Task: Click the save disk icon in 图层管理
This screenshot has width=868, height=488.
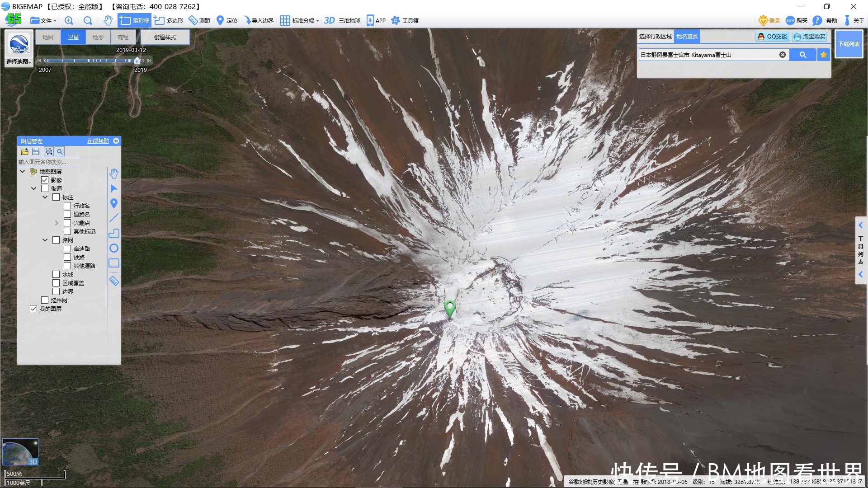Action: click(x=36, y=152)
